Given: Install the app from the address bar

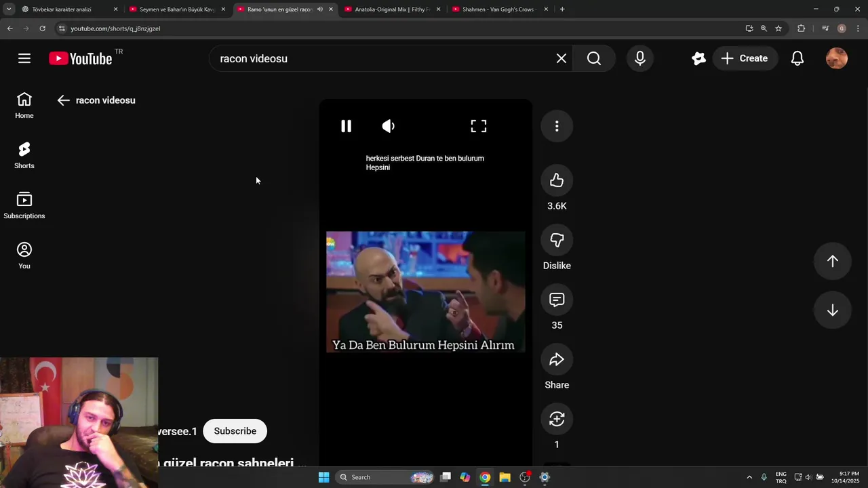Looking at the screenshot, I should click(x=749, y=28).
